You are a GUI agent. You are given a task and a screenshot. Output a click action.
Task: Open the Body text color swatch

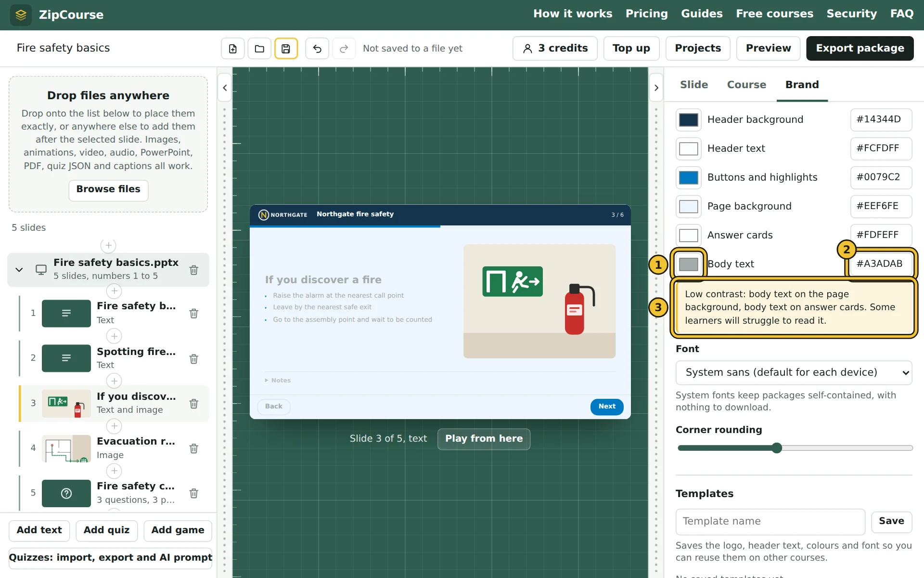689,264
